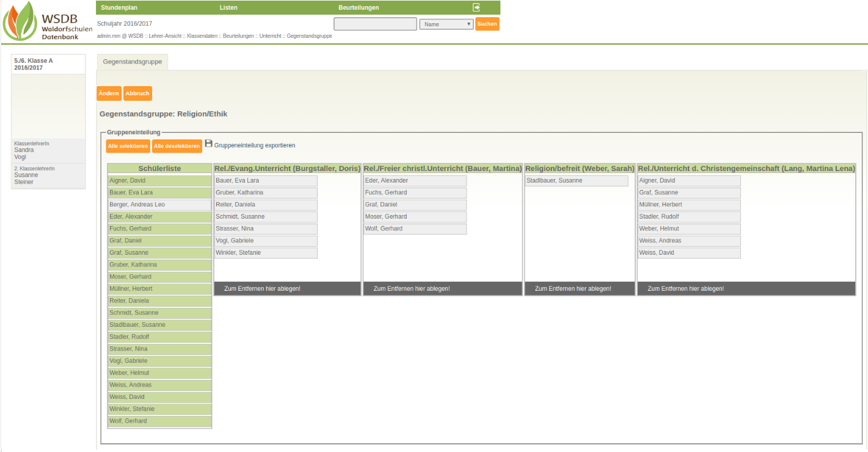The height and width of the screenshot is (452, 868).
Task: Click Alle selektieren button
Action: 128,146
